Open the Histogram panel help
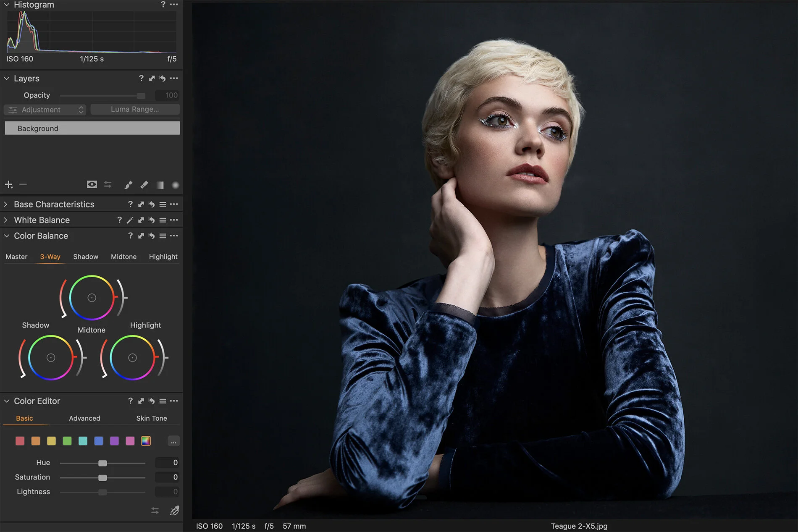This screenshot has width=798, height=532. (163, 5)
